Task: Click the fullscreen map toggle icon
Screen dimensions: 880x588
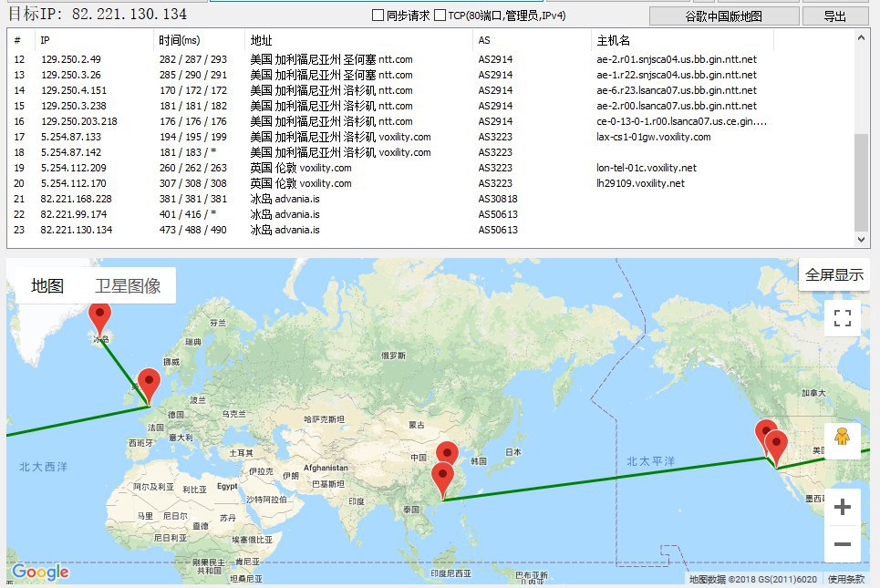Action: (843, 318)
